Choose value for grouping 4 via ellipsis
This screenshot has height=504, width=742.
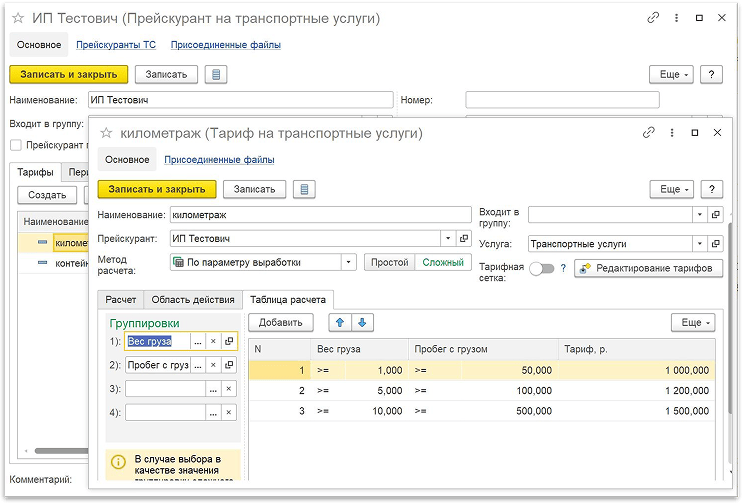[213, 412]
